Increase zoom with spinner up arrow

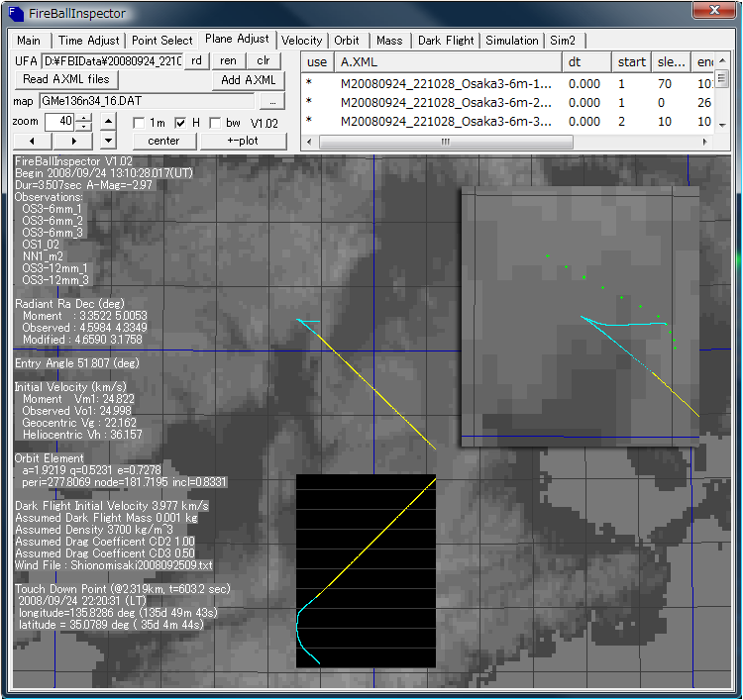click(83, 117)
